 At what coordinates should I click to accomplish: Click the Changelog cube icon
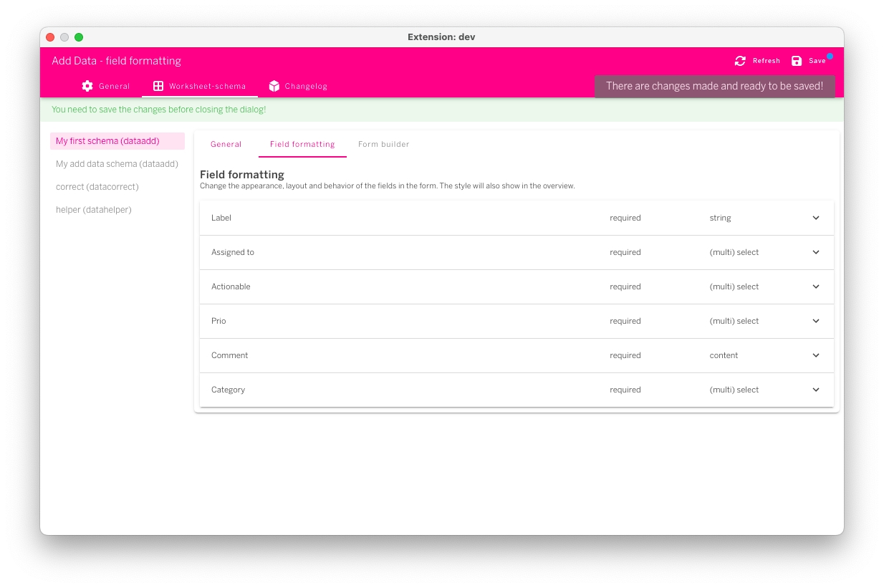pos(274,86)
